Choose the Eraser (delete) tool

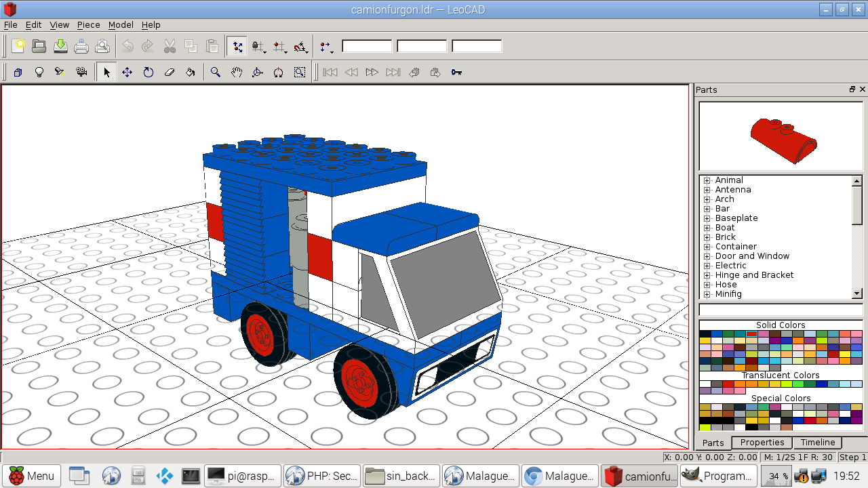click(170, 72)
